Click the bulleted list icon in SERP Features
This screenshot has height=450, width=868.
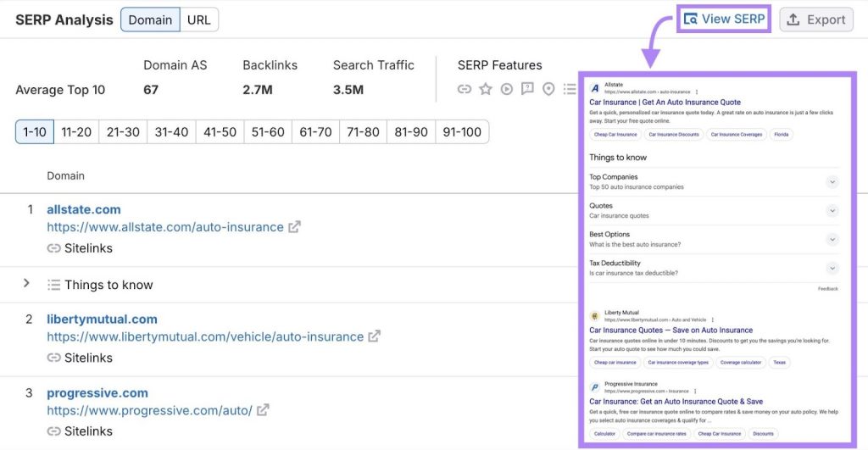pos(570,89)
